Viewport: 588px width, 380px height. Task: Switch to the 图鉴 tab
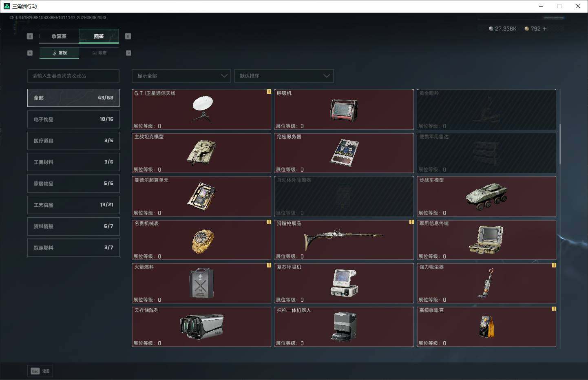[99, 36]
